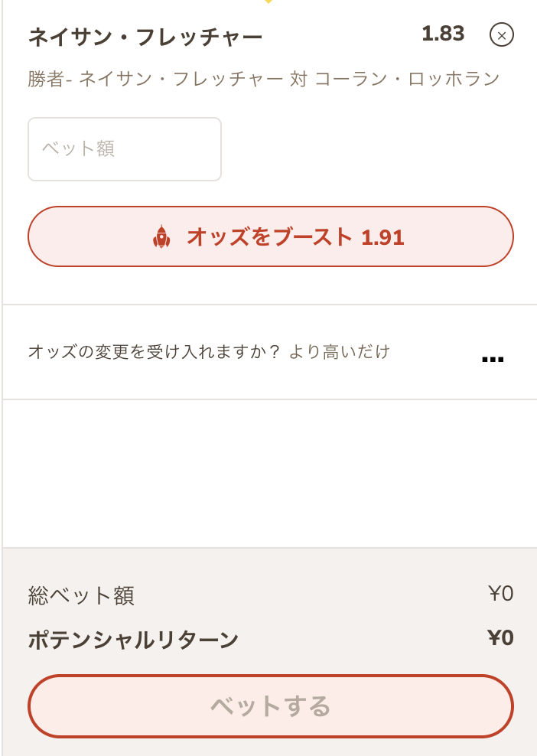This screenshot has width=537, height=756.
Task: Click the 1.83 odds value
Action: point(443,34)
